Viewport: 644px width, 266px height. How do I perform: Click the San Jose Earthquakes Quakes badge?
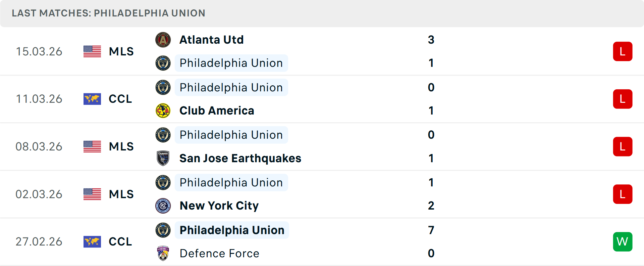163,158
